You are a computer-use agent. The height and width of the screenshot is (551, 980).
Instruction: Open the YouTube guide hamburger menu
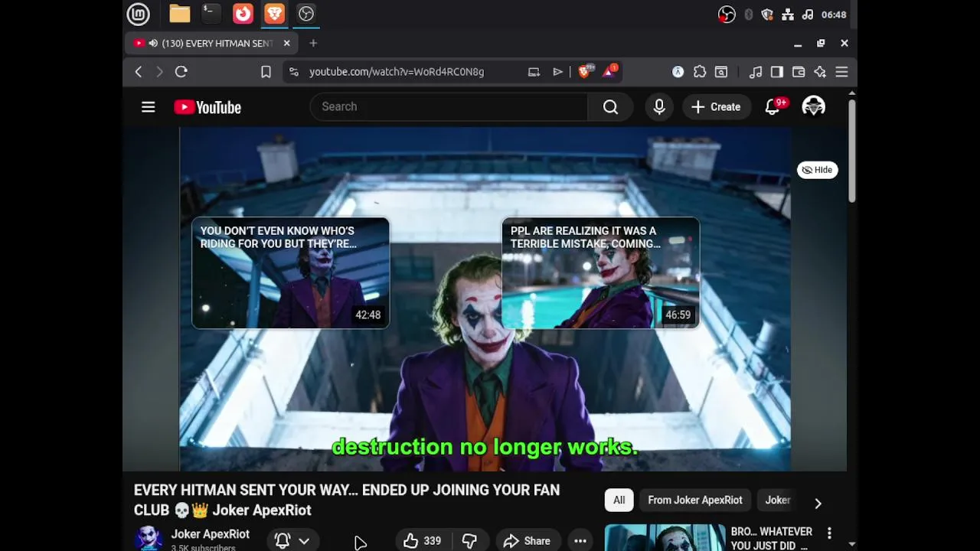(149, 107)
